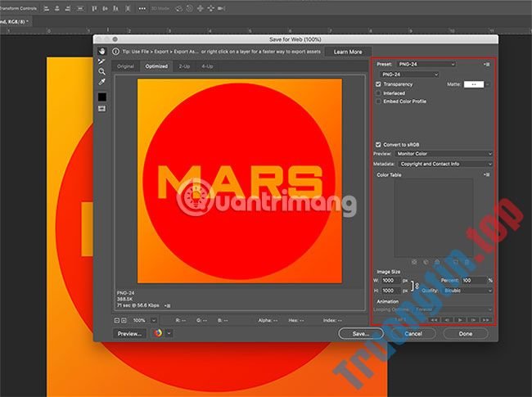Click the Width input field
This screenshot has height=397, width=532.
391,281
